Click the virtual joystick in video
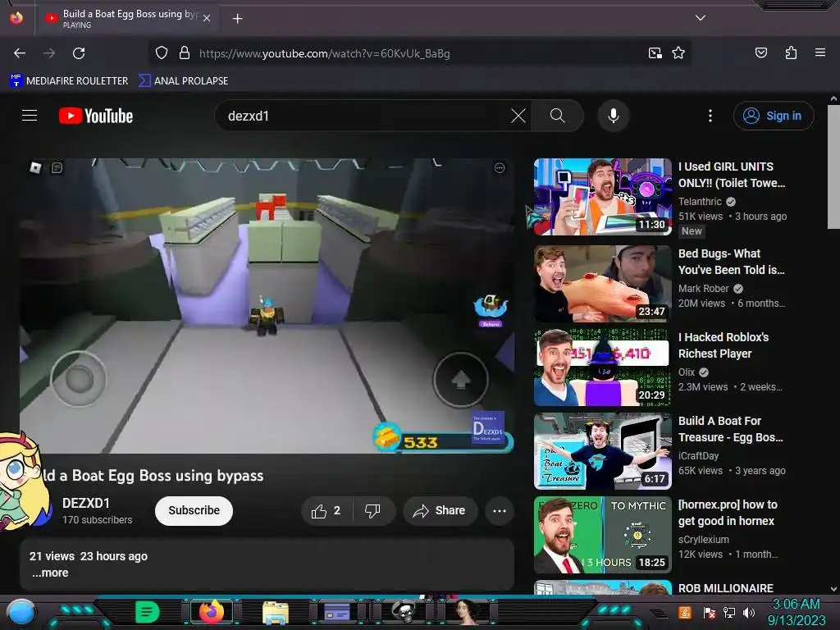Image resolution: width=840 pixels, height=630 pixels. pyautogui.click(x=79, y=379)
